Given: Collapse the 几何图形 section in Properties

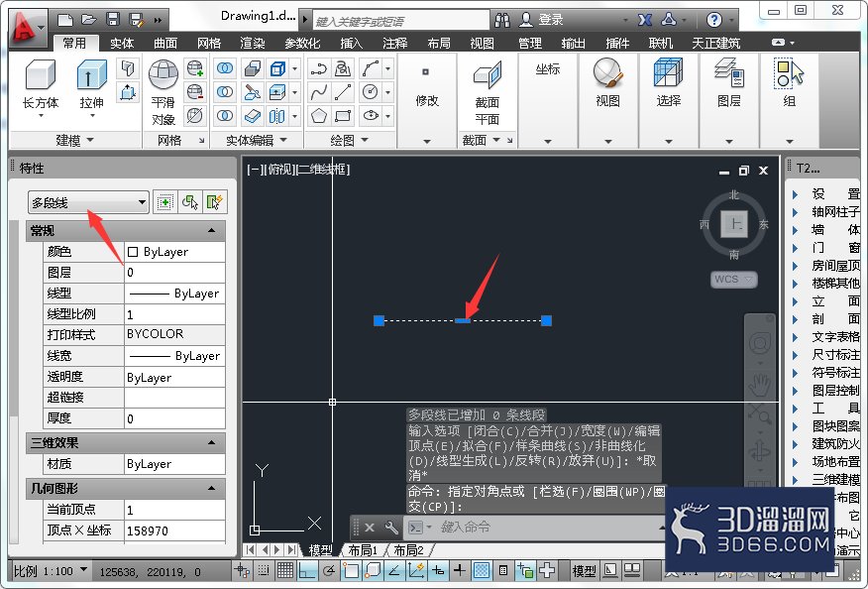Looking at the screenshot, I should point(211,488).
